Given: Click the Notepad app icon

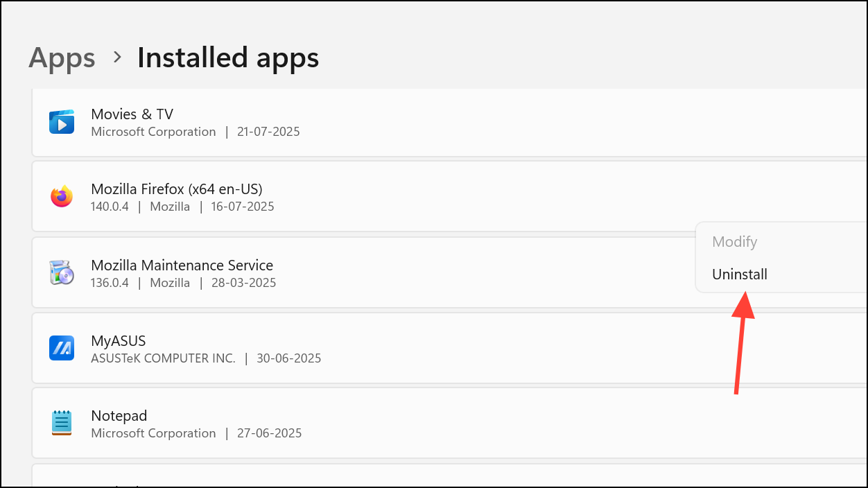Looking at the screenshot, I should (62, 423).
